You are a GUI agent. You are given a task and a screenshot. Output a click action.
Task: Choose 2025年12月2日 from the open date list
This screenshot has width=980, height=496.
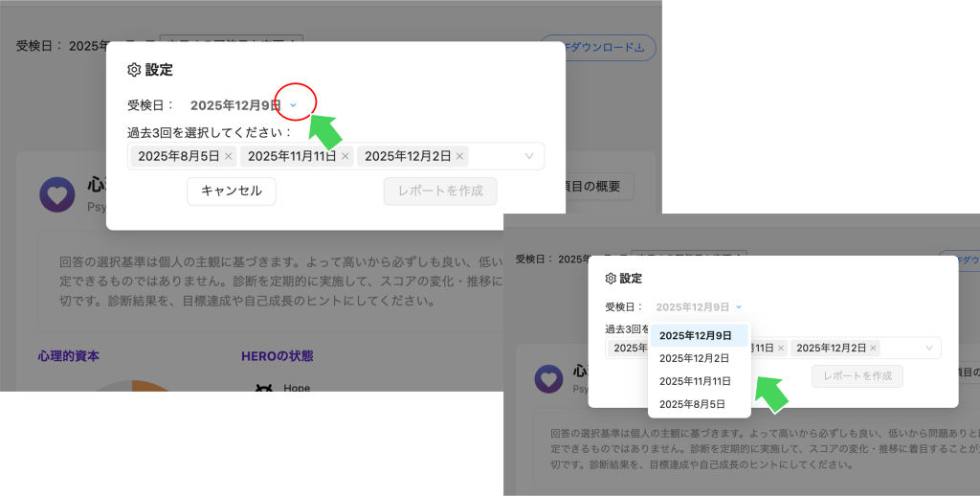[x=694, y=358]
